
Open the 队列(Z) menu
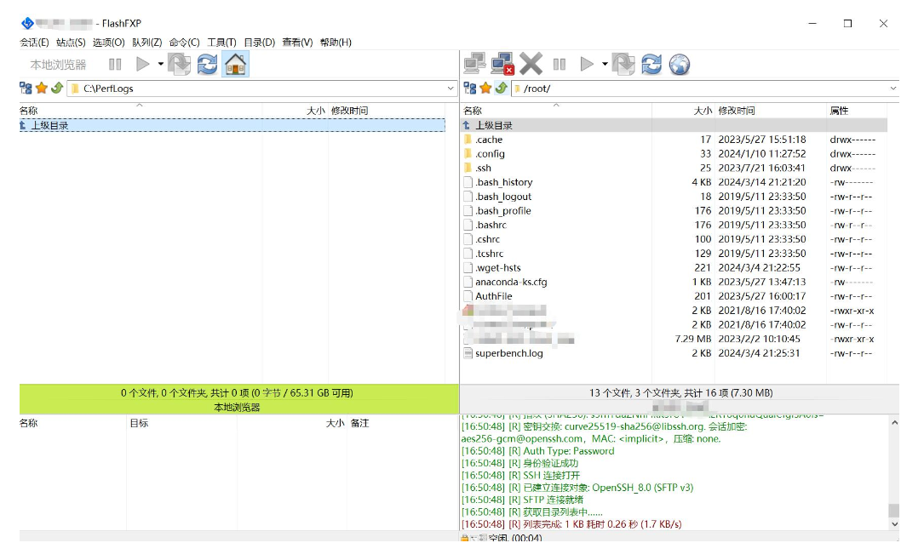point(146,43)
